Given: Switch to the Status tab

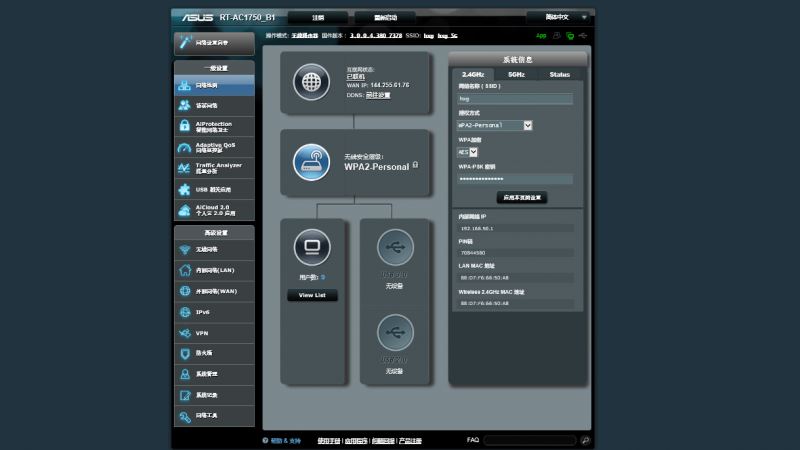Looking at the screenshot, I should coord(560,74).
